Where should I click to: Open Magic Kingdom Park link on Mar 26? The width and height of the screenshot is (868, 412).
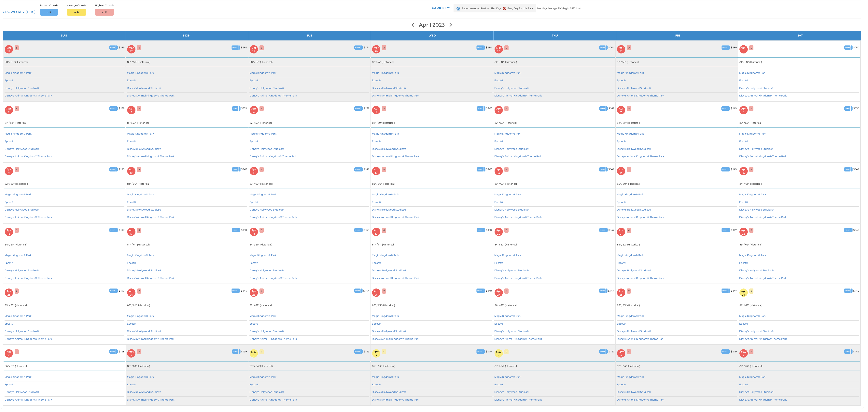tap(18, 73)
